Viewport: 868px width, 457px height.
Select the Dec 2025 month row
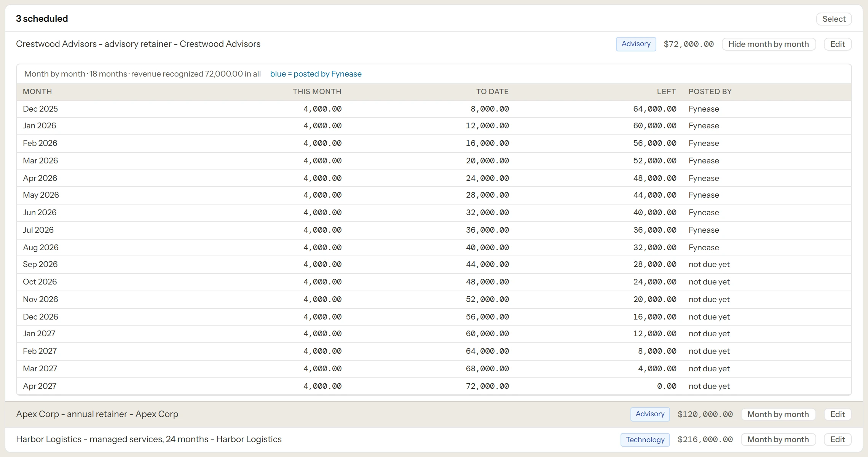[x=434, y=109]
